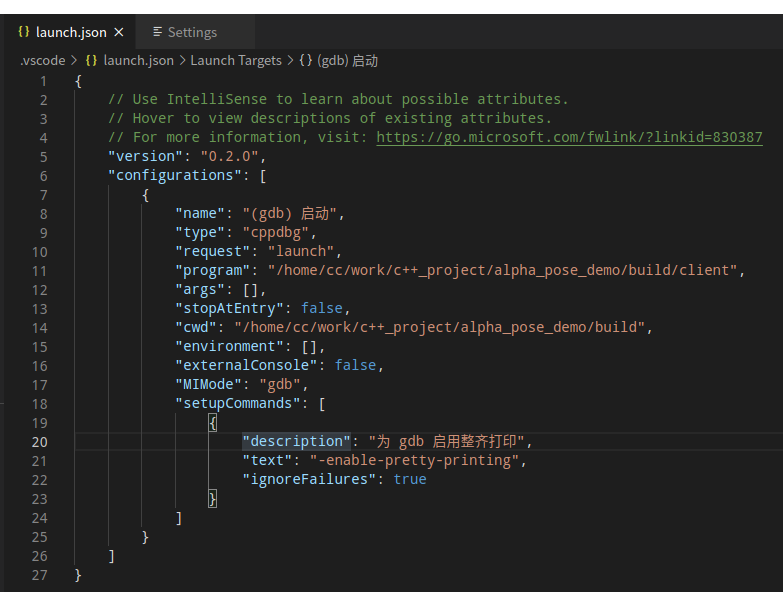783x592 pixels.
Task: Select launch.json in the breadcrumb path
Action: point(138,60)
